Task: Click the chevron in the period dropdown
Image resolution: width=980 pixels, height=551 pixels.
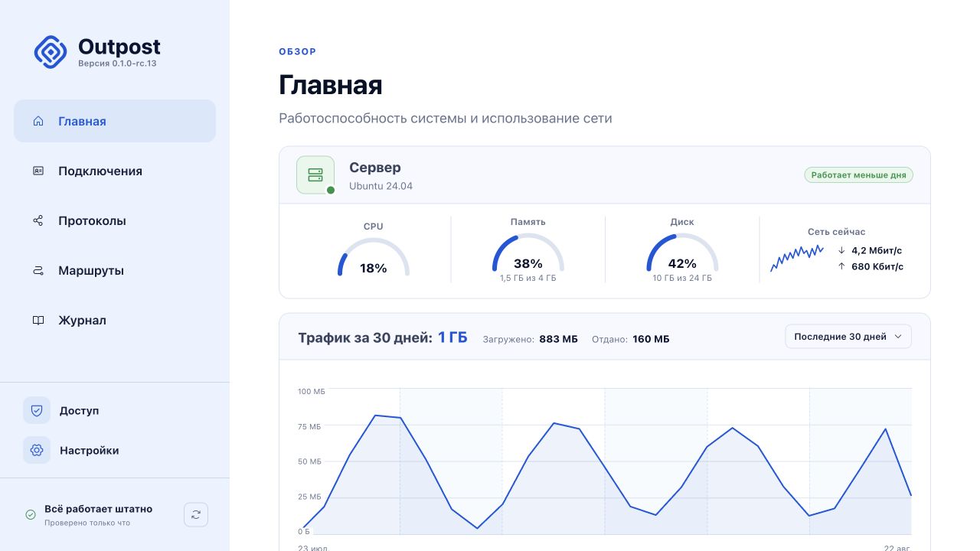Action: point(898,337)
